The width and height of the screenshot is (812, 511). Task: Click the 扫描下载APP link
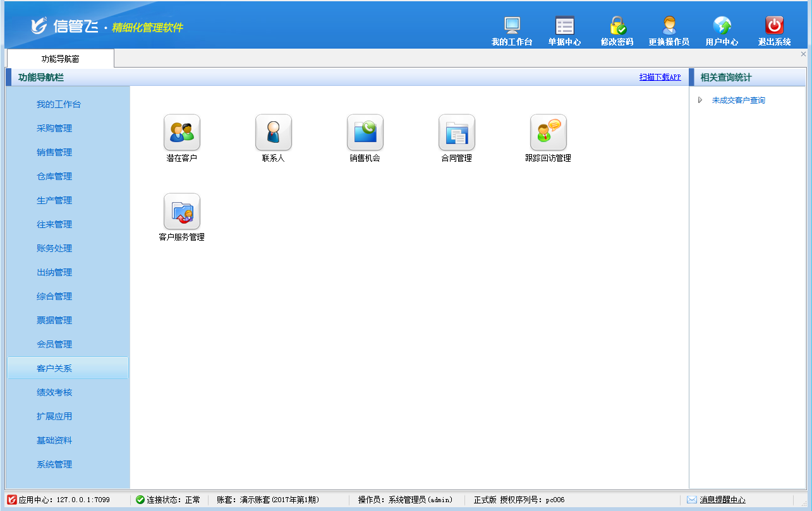click(x=660, y=77)
